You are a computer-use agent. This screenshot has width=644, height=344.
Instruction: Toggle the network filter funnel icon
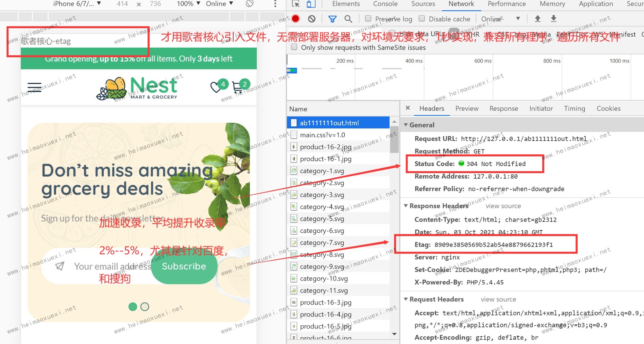(x=332, y=19)
